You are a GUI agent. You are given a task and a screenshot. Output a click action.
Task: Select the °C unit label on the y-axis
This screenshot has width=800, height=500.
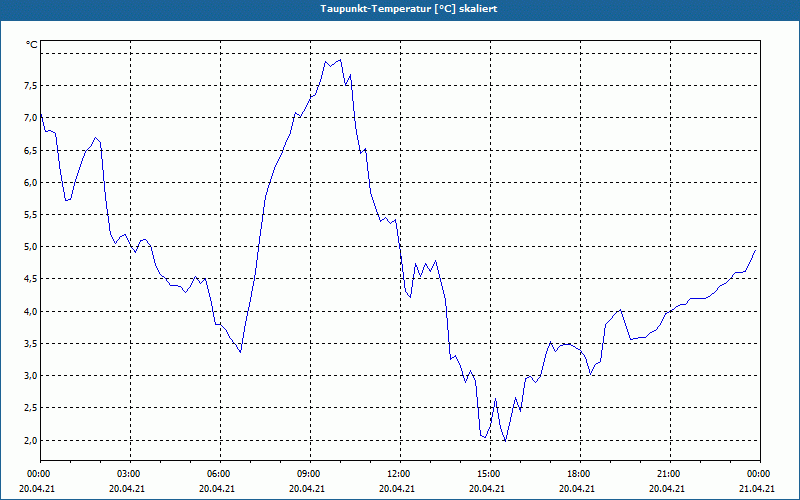coord(32,45)
